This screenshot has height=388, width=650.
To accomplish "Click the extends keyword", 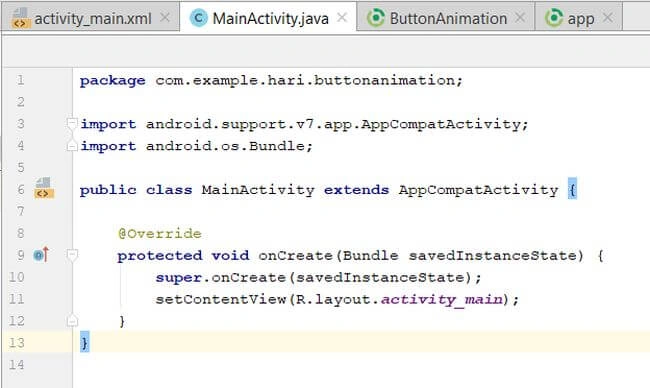I will 356,190.
